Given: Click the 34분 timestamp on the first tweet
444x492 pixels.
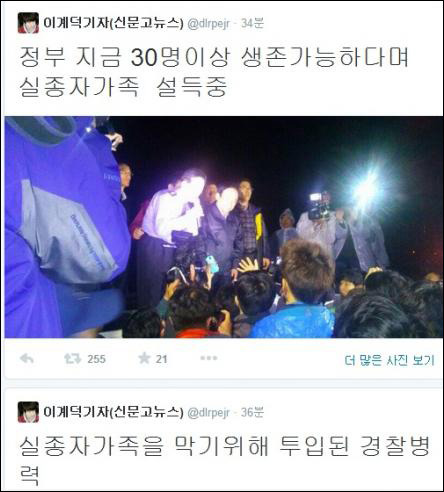Looking at the screenshot, I should (252, 23).
